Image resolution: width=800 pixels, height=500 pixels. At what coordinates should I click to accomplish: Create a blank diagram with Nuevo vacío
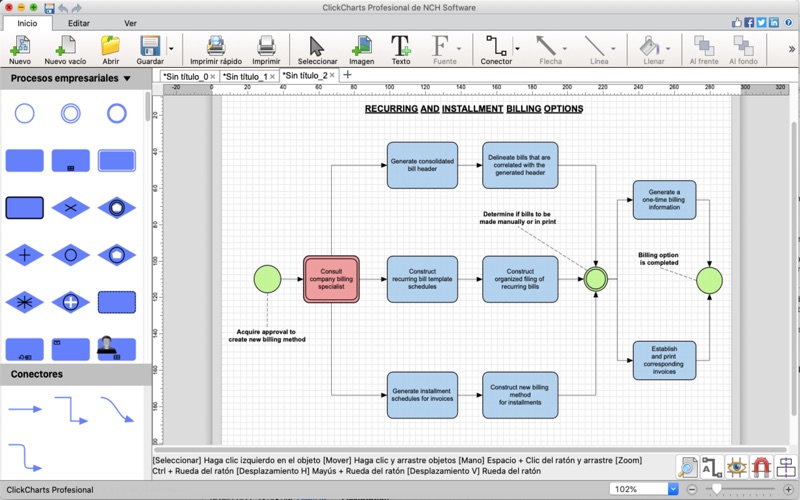65,49
